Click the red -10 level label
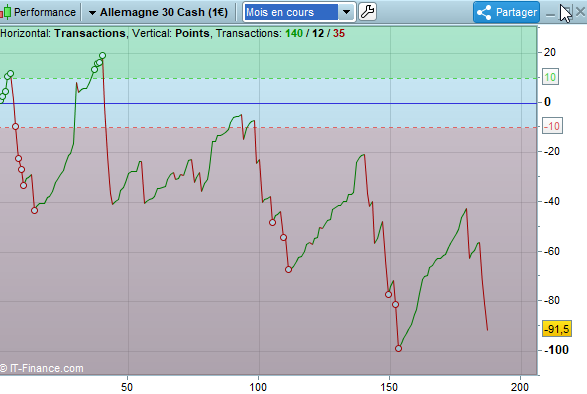Image resolution: width=587 pixels, height=394 pixels. [552, 126]
